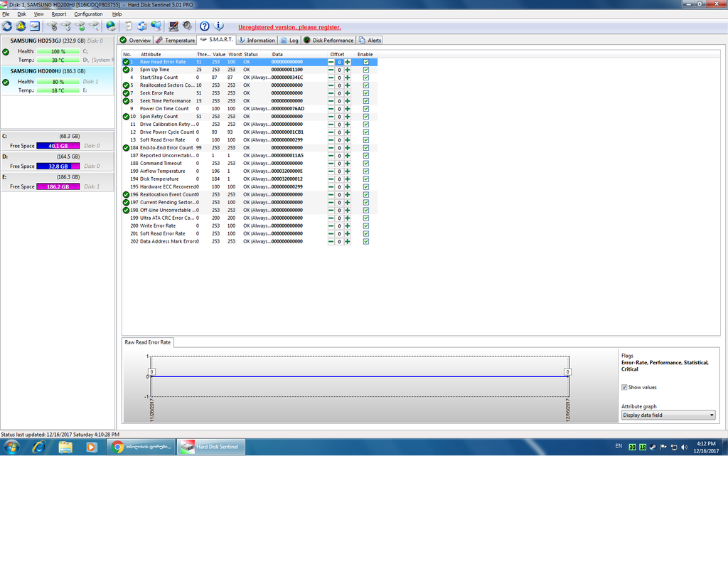Click the Unregistered version register link
This screenshot has height=577, width=728.
tap(290, 28)
